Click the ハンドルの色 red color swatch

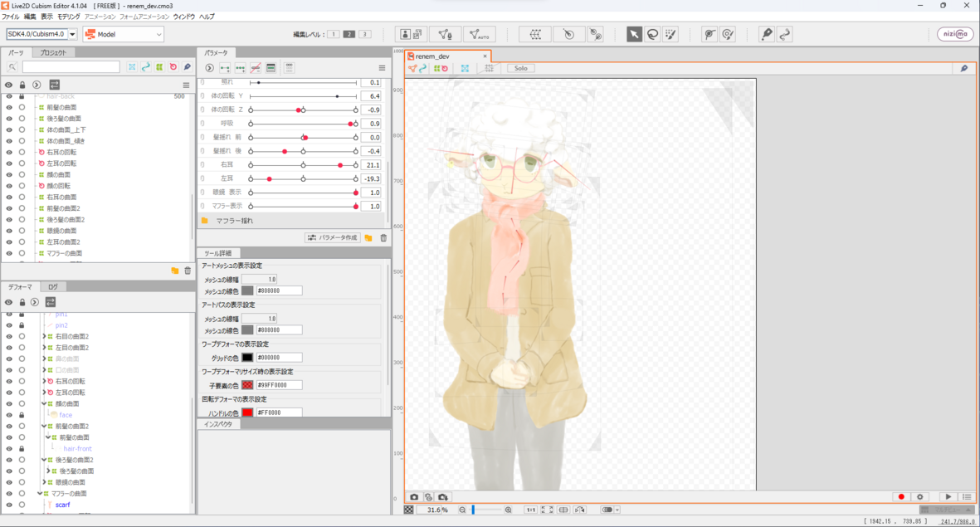(247, 412)
